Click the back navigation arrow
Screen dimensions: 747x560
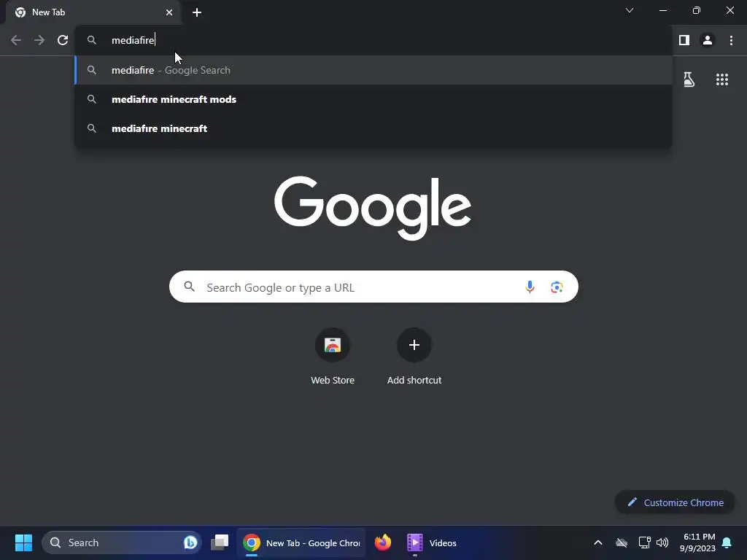click(16, 40)
